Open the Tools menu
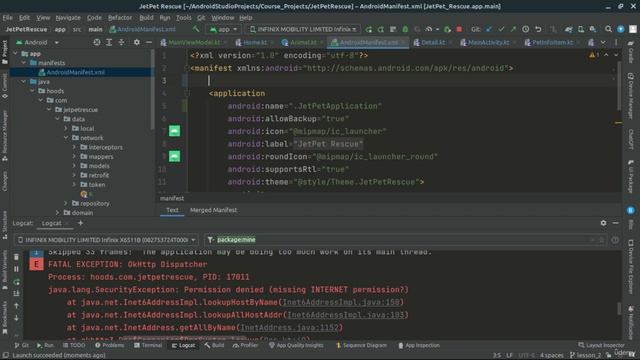This screenshot has width=640, height=360. click(184, 18)
